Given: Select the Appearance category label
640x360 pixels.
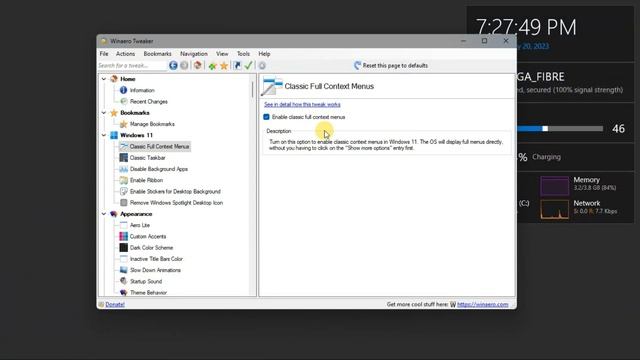Looking at the screenshot, I should (x=136, y=214).
